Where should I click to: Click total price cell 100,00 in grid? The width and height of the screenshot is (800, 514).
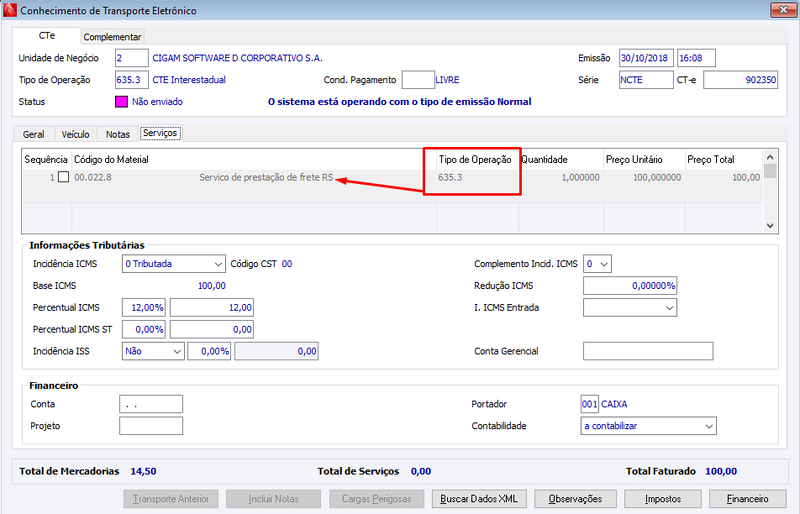746,178
